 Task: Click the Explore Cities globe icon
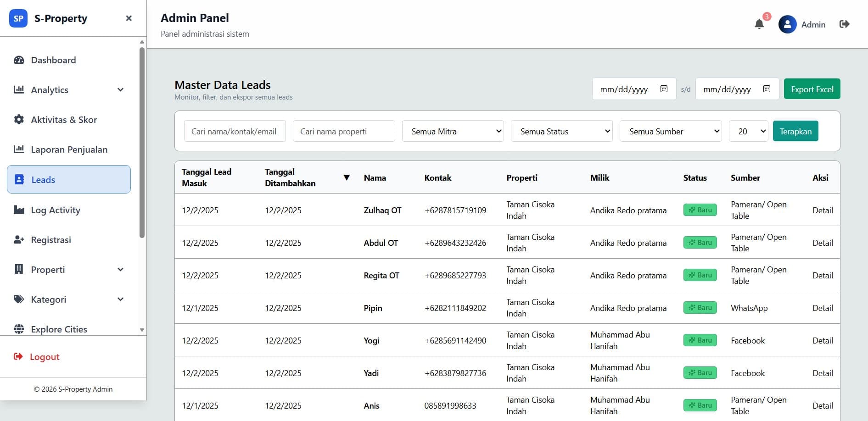pos(19,329)
